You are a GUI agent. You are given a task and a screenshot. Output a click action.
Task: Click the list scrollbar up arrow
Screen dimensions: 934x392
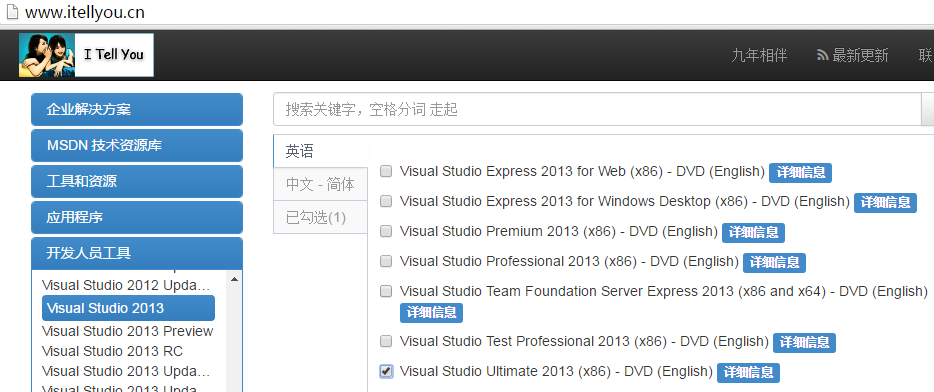[x=234, y=279]
